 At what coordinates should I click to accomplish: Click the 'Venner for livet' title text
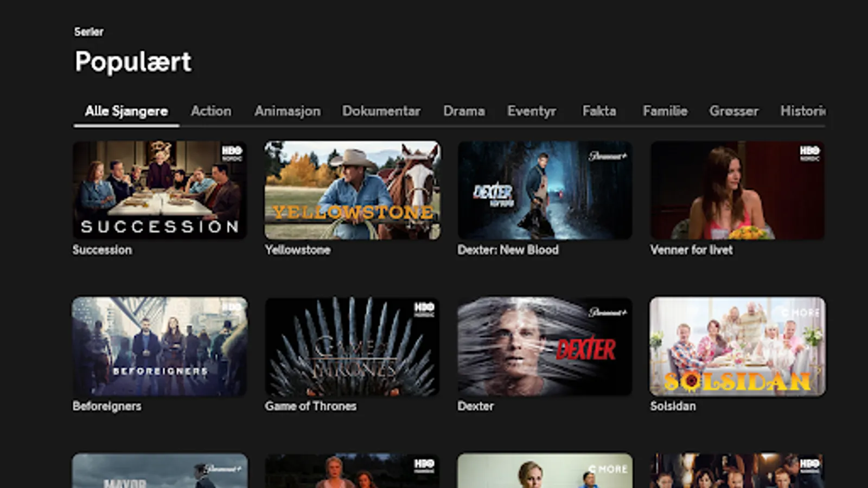(x=692, y=250)
